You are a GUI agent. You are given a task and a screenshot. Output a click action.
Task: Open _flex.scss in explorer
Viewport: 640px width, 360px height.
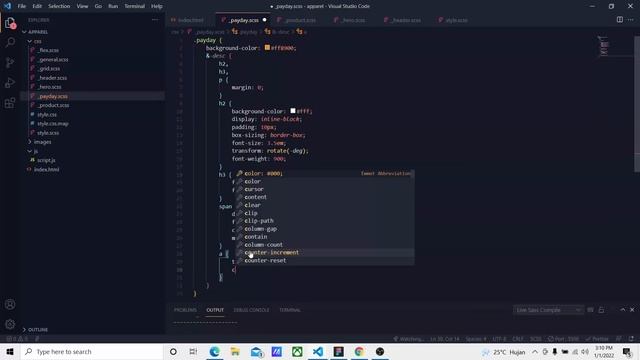pos(48,50)
